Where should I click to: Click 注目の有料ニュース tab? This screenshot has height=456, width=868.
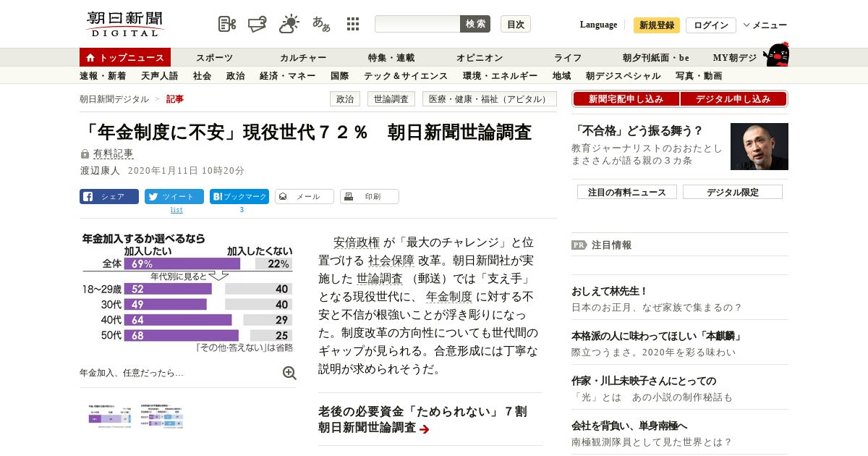[x=627, y=192]
